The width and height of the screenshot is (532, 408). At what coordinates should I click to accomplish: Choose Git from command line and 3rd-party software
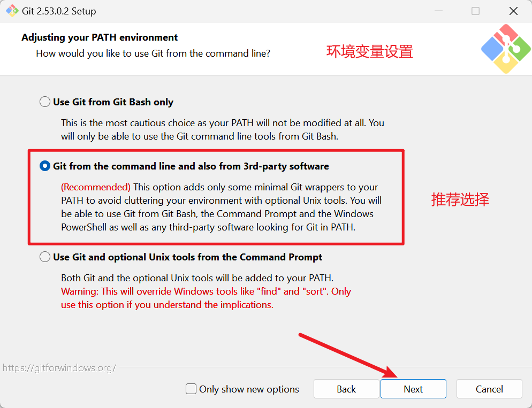click(x=45, y=166)
